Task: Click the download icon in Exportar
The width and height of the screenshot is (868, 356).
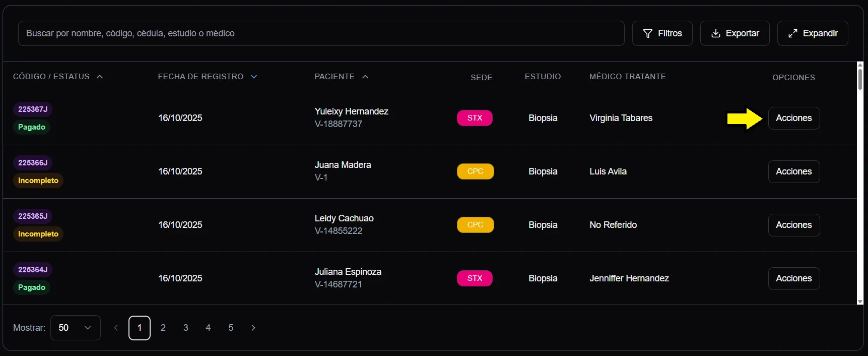Action: [x=715, y=33]
